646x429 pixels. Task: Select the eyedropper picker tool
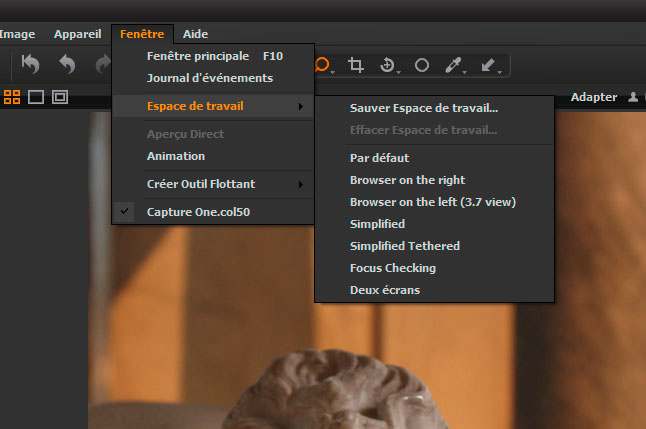(453, 65)
